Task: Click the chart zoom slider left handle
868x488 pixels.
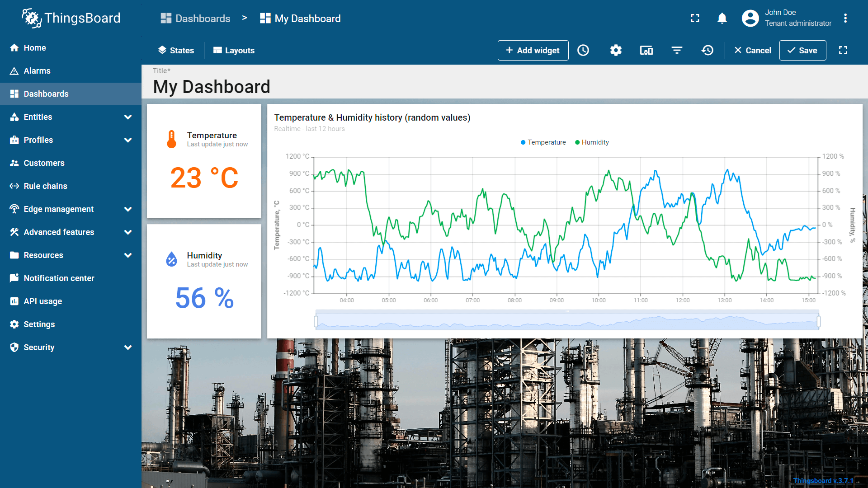Action: tap(316, 321)
